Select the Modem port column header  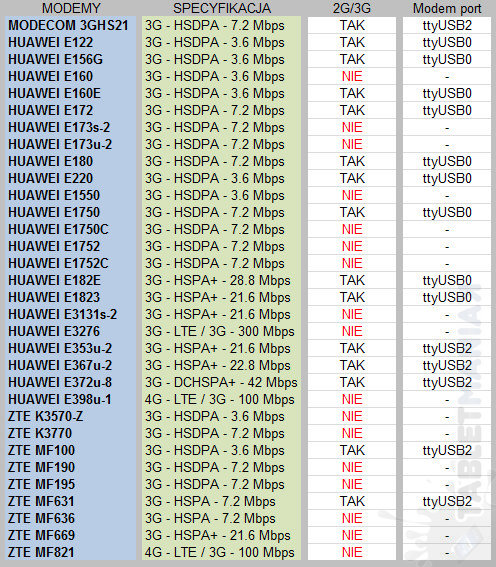tap(447, 8)
